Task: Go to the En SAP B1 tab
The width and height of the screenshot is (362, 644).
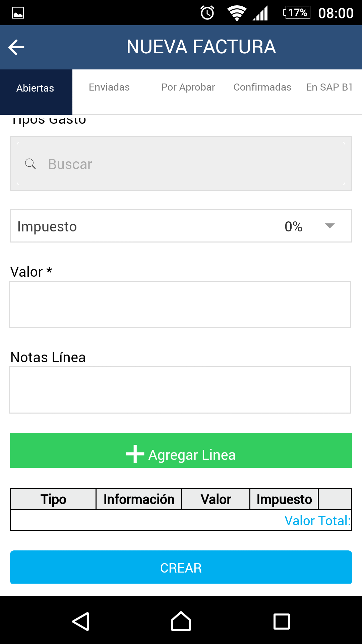Action: (329, 87)
